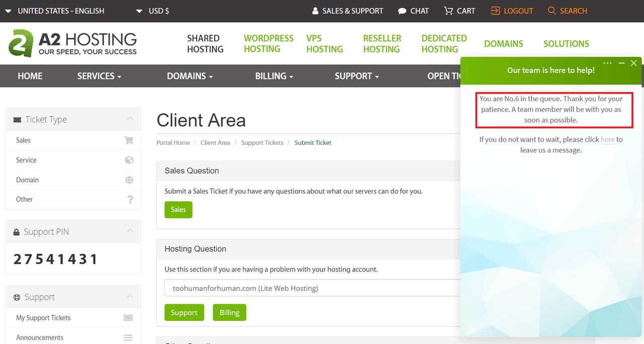Open My Support Tickets in sidebar
The height and width of the screenshot is (344, 644).
click(73, 318)
